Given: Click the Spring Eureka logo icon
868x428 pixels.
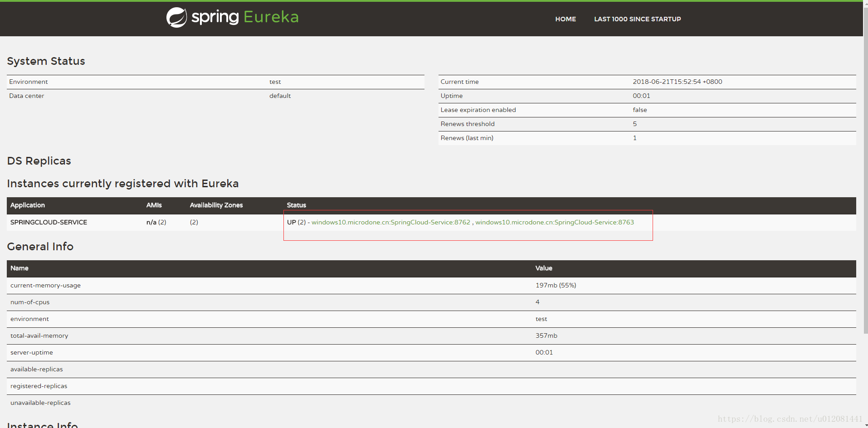Looking at the screenshot, I should tap(176, 18).
